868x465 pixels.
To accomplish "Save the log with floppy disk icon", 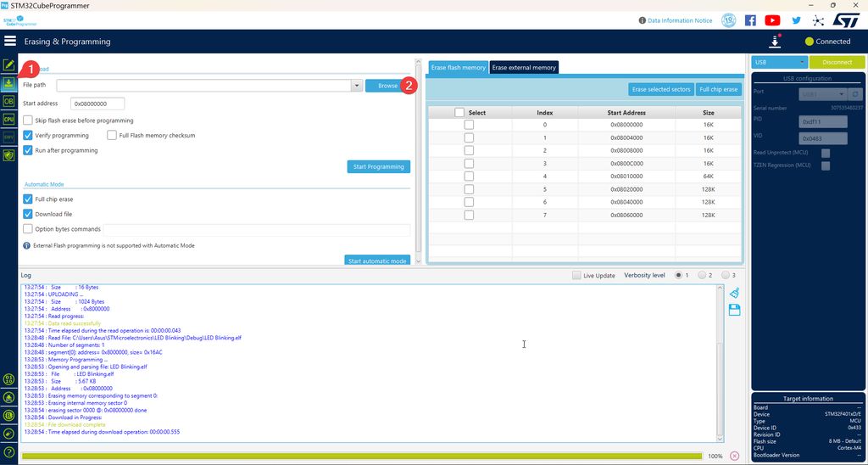I will [735, 310].
